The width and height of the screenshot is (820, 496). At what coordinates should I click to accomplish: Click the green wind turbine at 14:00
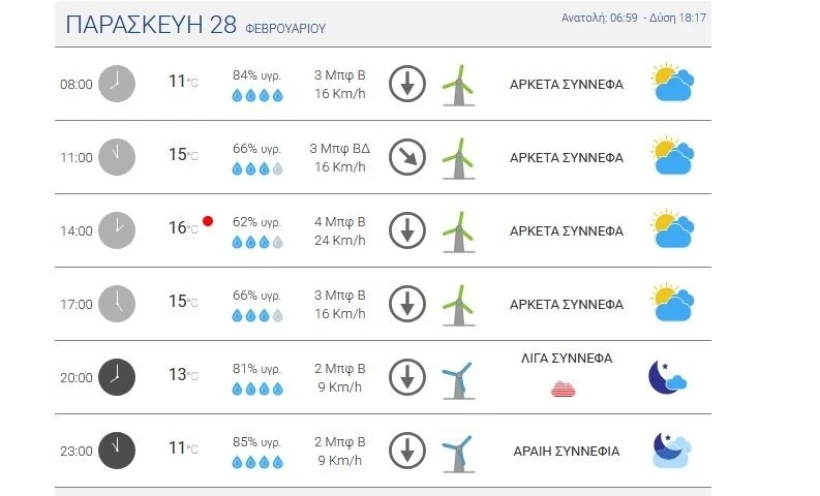tap(459, 232)
